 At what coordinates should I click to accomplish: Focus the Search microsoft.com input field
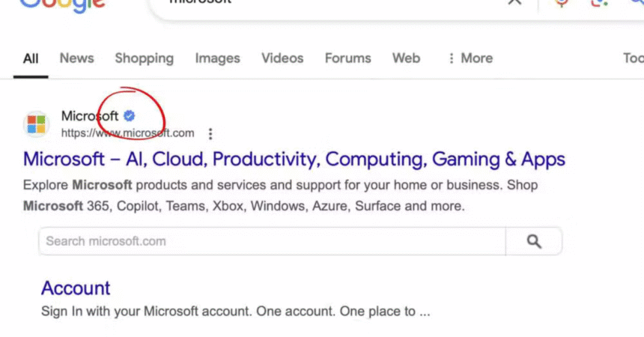(273, 241)
